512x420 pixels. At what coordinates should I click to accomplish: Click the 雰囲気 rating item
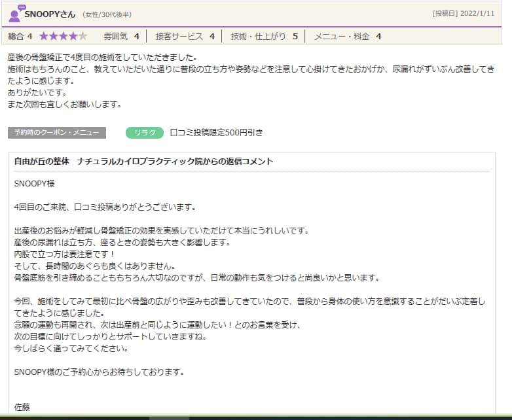coord(121,37)
